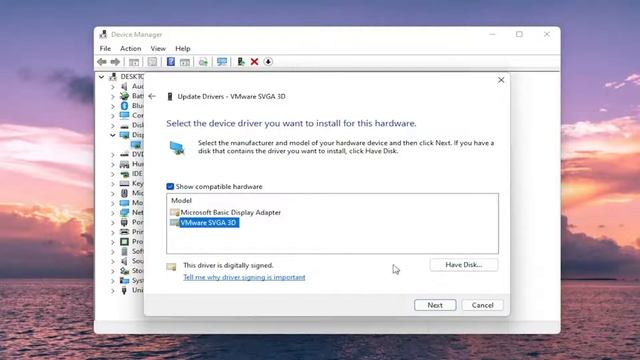
Task: Select Microsoft Basic Display Adapter in Model list
Action: tap(231, 212)
